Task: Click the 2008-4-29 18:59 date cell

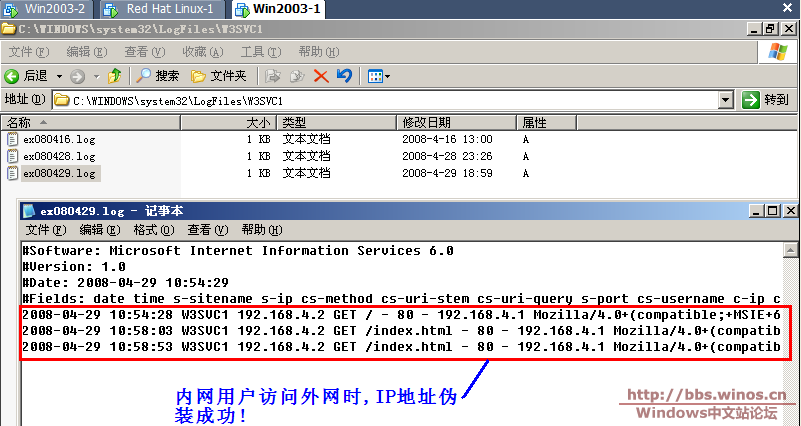Action: click(x=447, y=173)
